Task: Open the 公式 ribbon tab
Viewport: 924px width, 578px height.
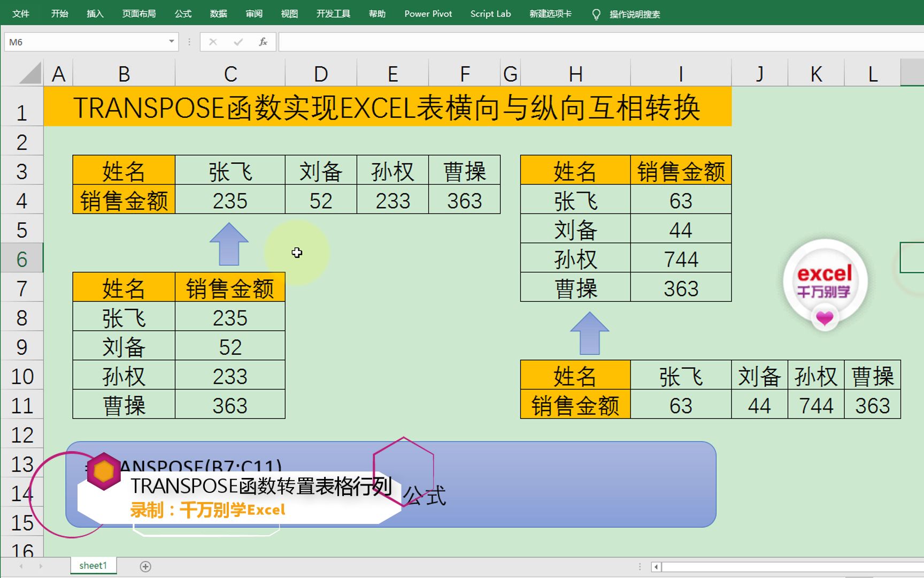Action: [x=183, y=13]
